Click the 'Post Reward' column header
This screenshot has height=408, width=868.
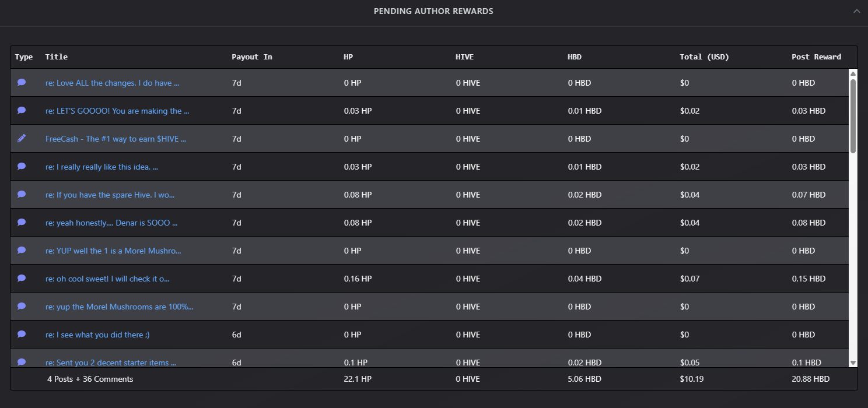(x=816, y=57)
